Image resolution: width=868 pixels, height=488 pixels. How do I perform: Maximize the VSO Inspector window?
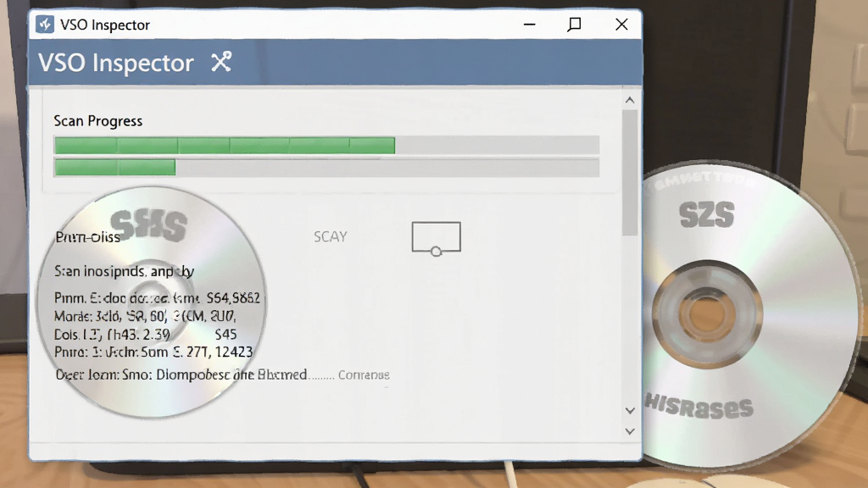[575, 25]
